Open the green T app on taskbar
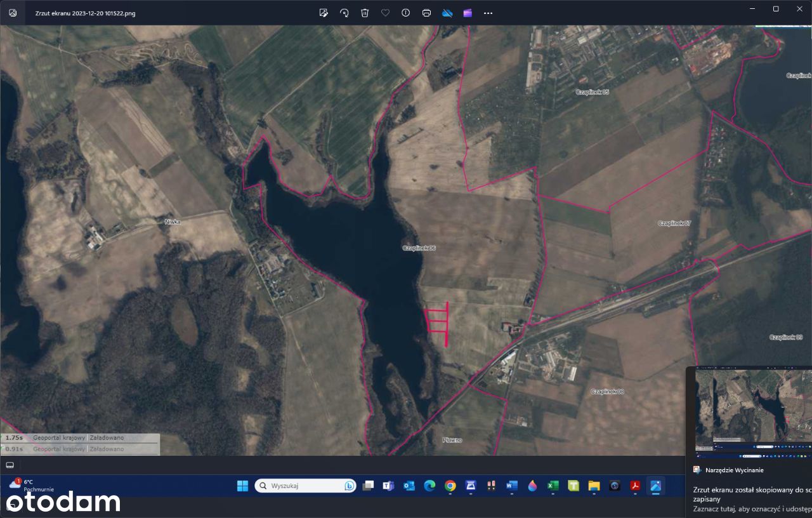 [573, 486]
